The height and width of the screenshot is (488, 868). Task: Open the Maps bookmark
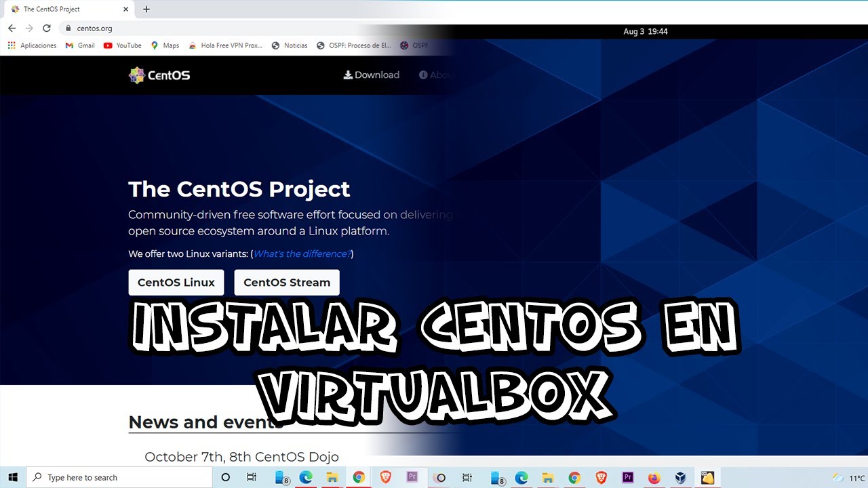coord(165,45)
